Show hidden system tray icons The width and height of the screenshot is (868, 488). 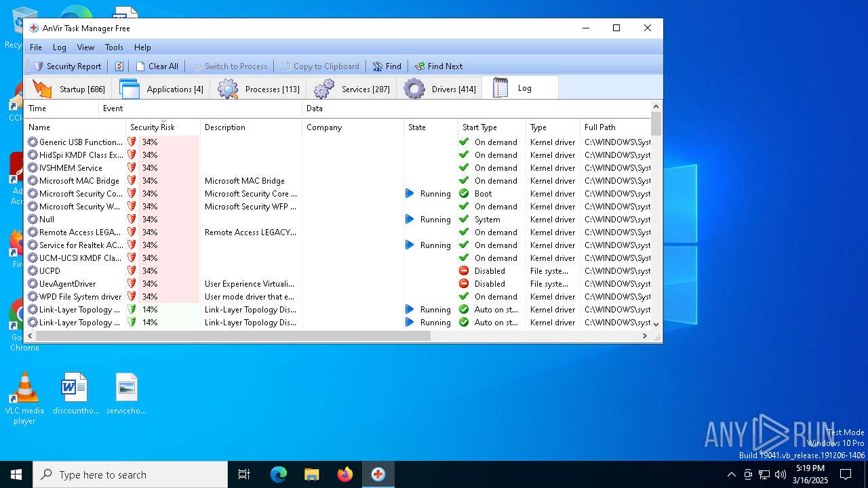(731, 474)
